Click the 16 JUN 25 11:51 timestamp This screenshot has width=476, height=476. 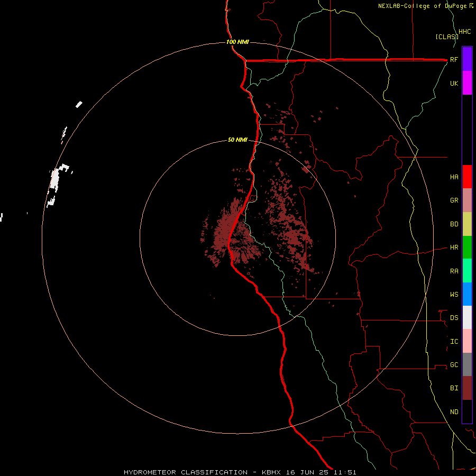click(x=321, y=472)
